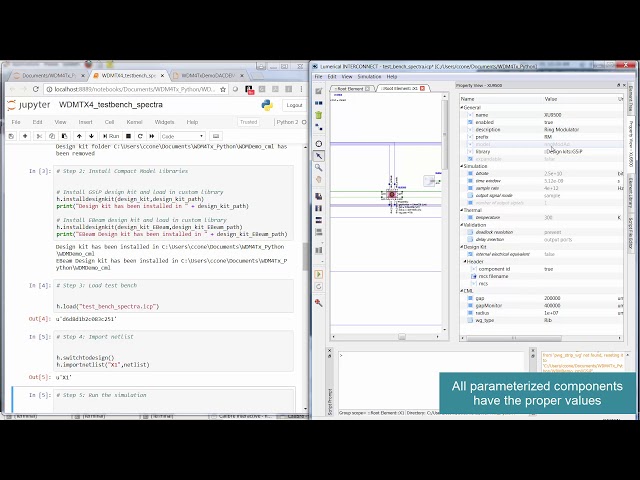Click the notebook title WDMTX4_testbench_spectra
Screen dimensions: 640x480
click(x=111, y=105)
